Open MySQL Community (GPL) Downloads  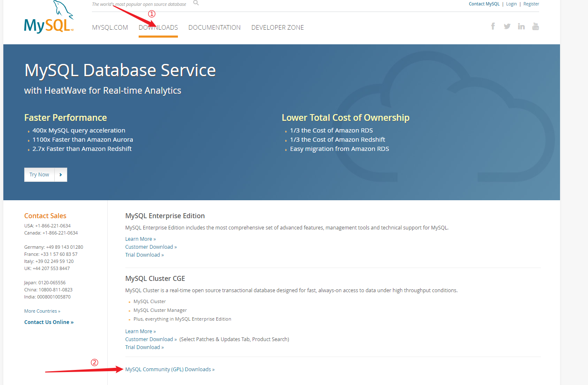click(170, 369)
